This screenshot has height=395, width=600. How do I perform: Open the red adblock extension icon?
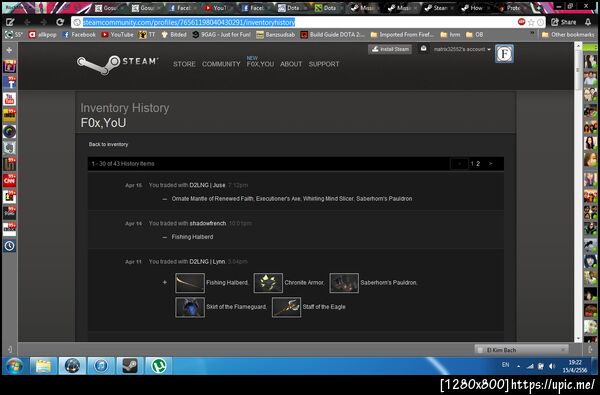click(x=522, y=22)
